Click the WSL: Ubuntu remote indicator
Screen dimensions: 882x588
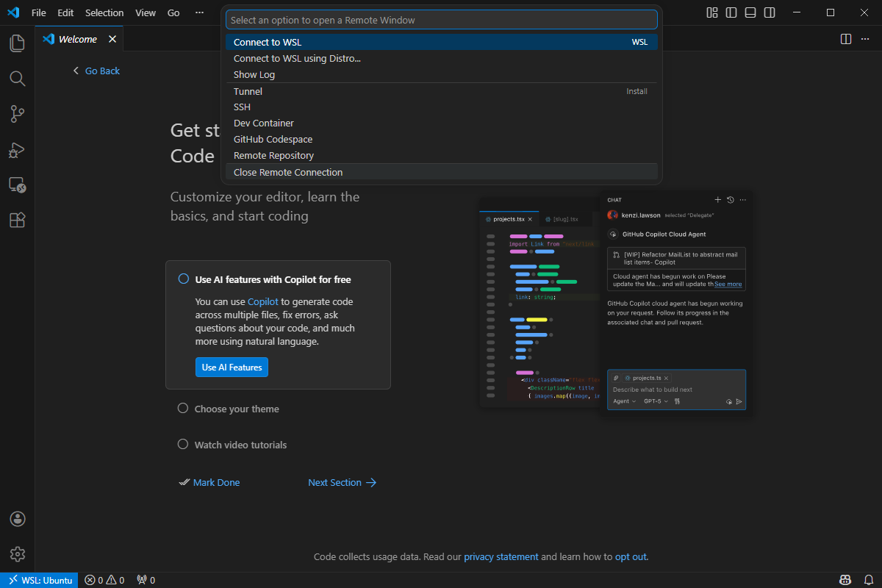click(x=40, y=580)
